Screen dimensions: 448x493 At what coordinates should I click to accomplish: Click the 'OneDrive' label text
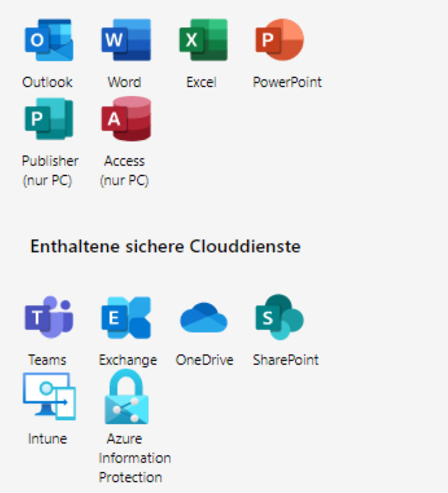(x=205, y=360)
